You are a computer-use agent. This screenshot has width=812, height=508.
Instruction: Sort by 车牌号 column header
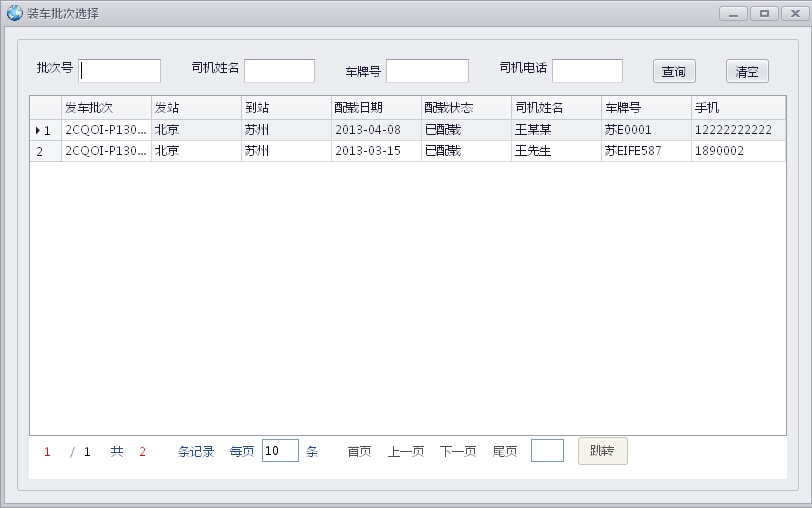click(647, 108)
